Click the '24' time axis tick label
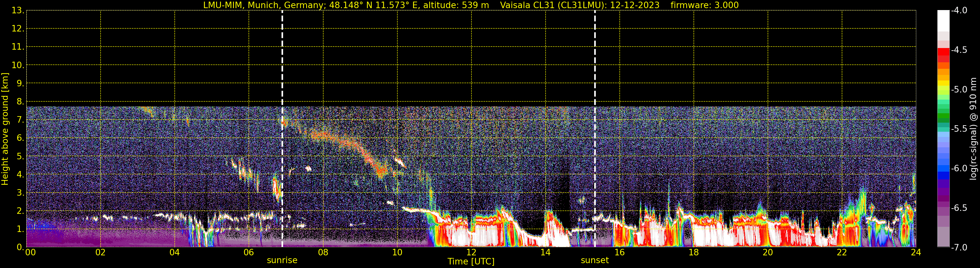Viewport: 980px width, 268px height. point(916,252)
